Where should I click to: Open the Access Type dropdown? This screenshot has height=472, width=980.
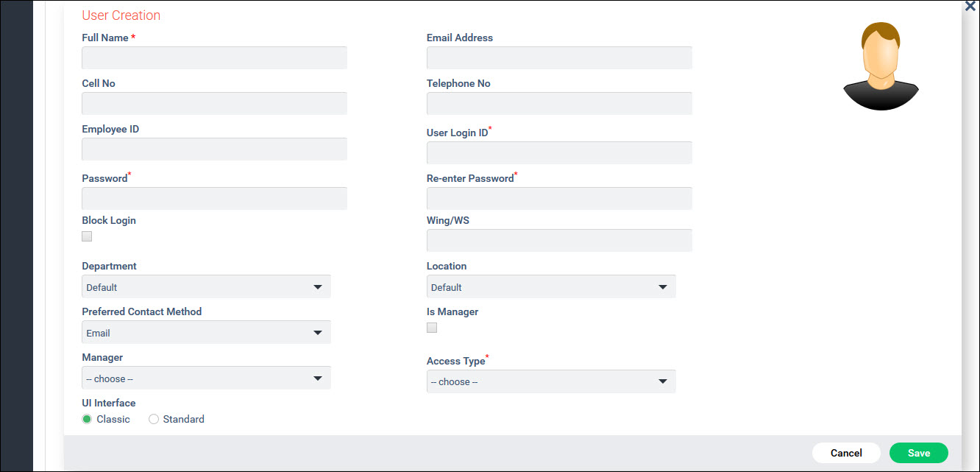(550, 381)
